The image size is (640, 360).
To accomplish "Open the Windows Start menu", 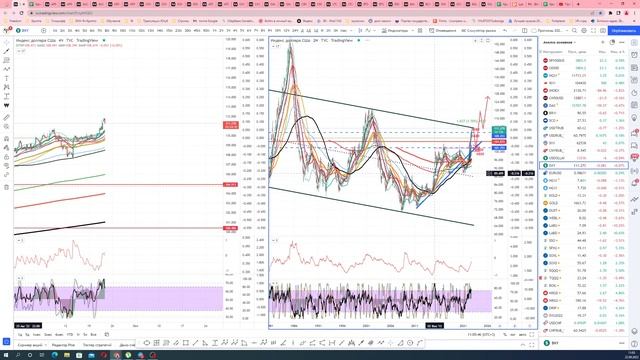I will point(6,356).
